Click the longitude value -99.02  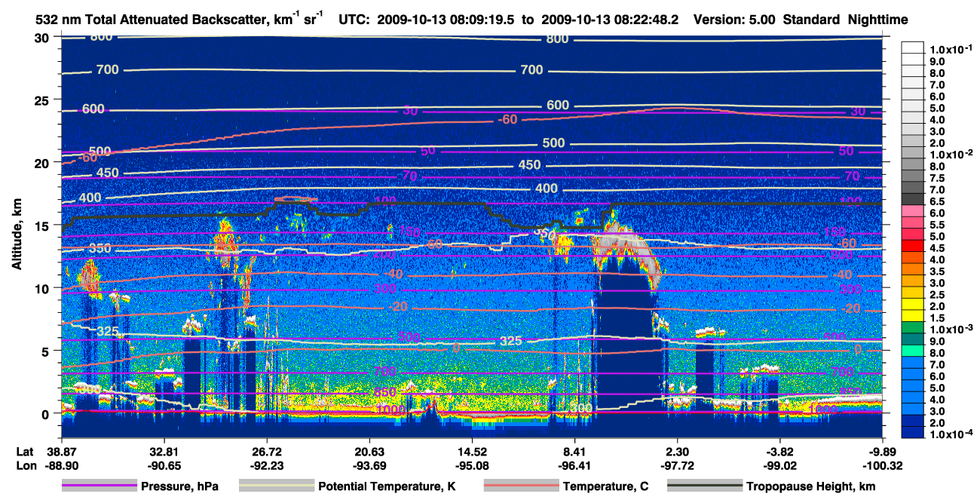pyautogui.click(x=779, y=466)
